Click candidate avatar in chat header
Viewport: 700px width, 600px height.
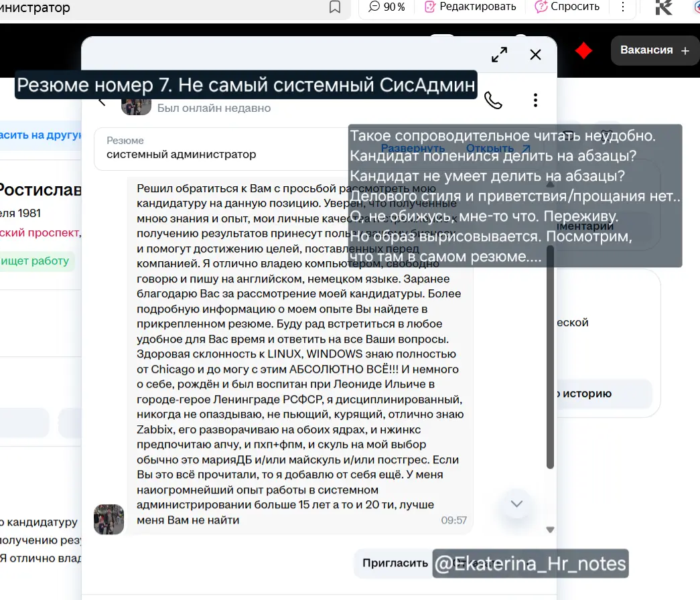click(x=136, y=106)
